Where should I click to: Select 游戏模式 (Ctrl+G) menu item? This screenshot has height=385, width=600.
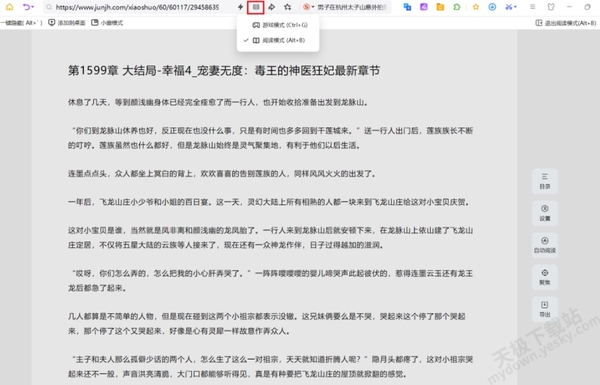click(x=278, y=25)
